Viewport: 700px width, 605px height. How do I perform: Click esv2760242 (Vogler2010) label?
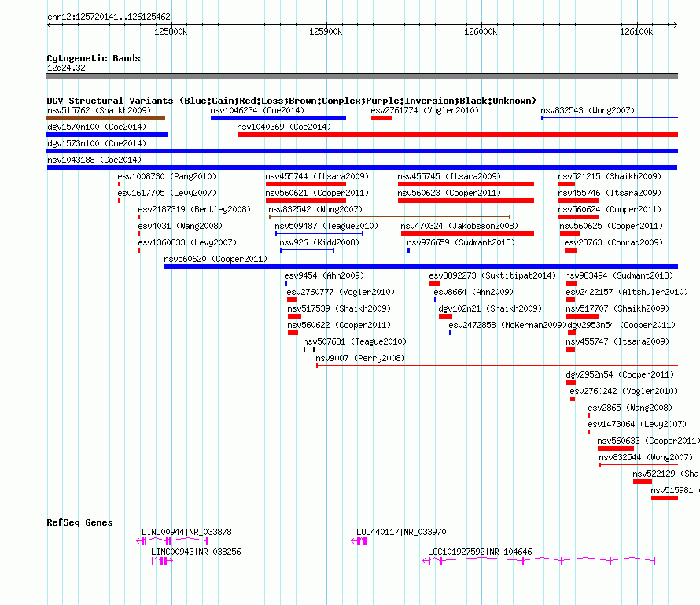624,391
